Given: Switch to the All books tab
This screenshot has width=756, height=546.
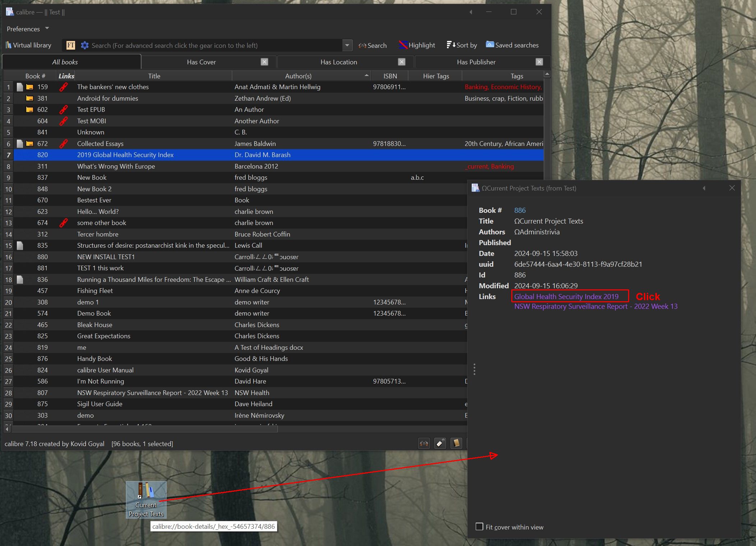Looking at the screenshot, I should coord(65,62).
